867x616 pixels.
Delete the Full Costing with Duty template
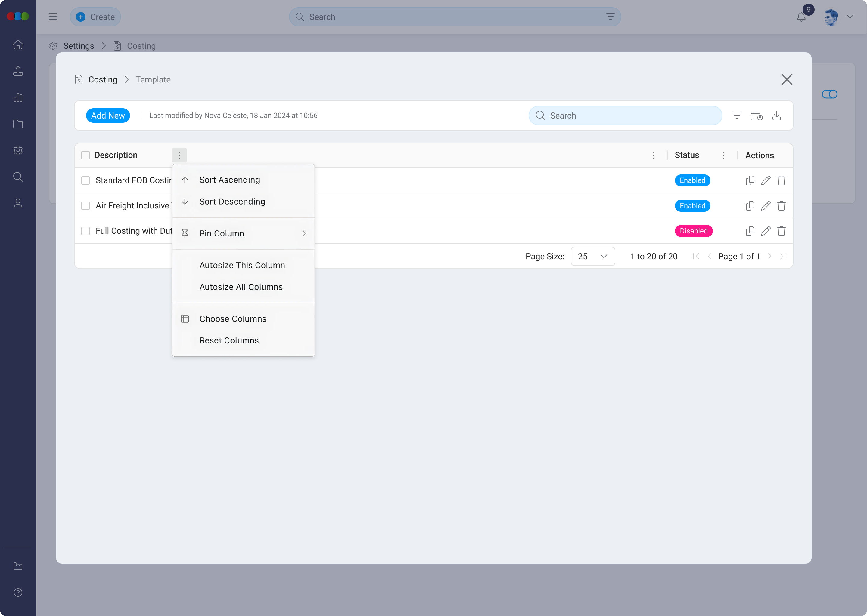782,231
